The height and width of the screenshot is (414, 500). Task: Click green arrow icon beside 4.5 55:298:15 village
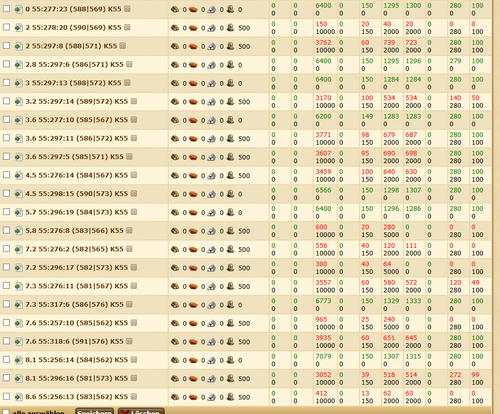click(18, 194)
